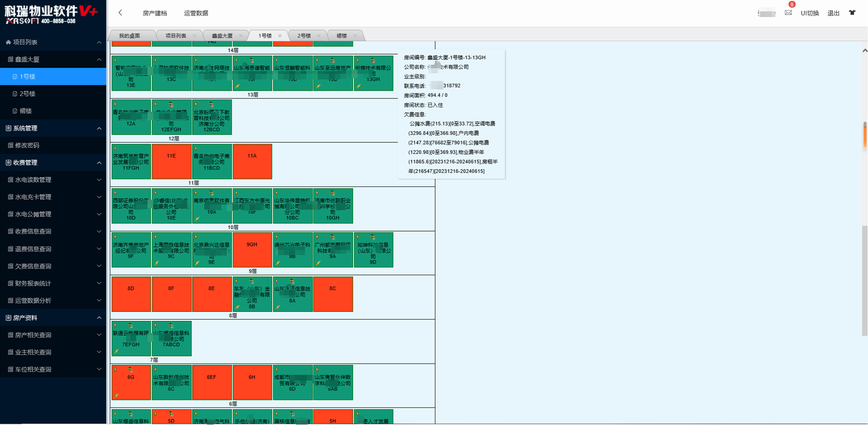868x425 pixels.
Task: Expand the 欠费信息查询 submenu
Action: [x=99, y=266]
